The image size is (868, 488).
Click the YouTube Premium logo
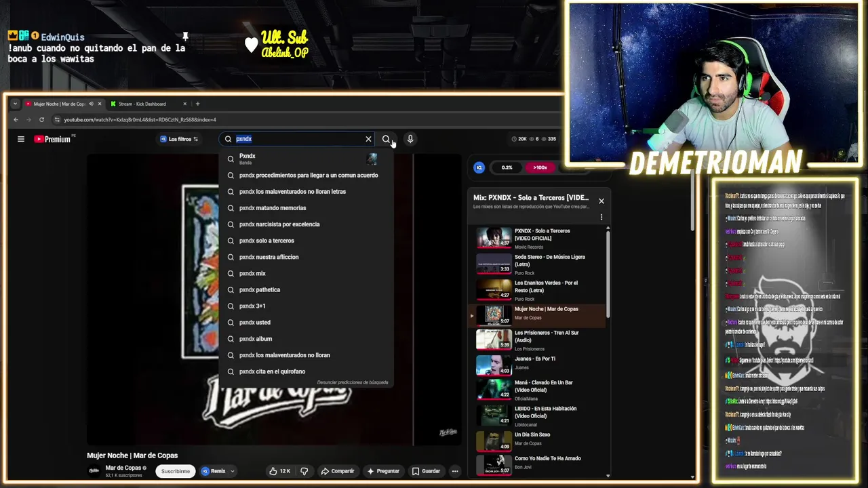(53, 139)
